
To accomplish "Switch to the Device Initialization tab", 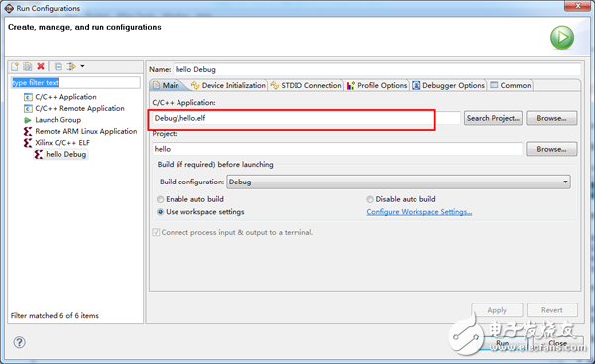I will click(228, 85).
